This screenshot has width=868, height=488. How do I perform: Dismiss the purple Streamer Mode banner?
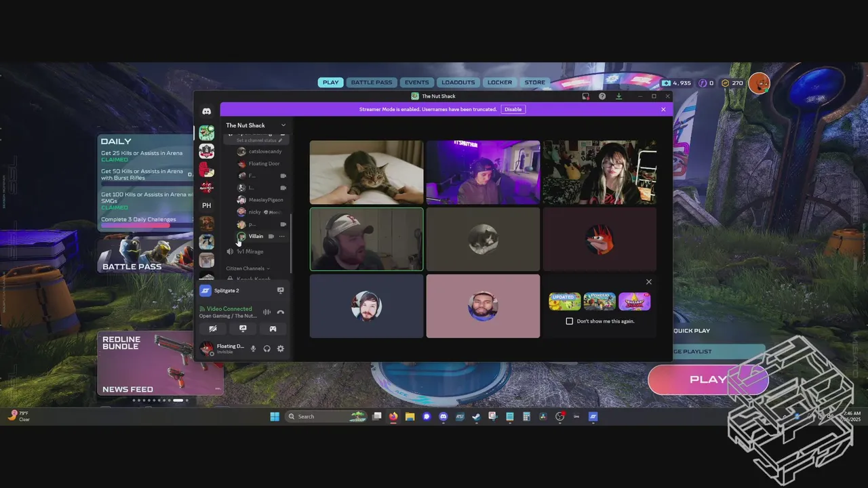(x=663, y=109)
